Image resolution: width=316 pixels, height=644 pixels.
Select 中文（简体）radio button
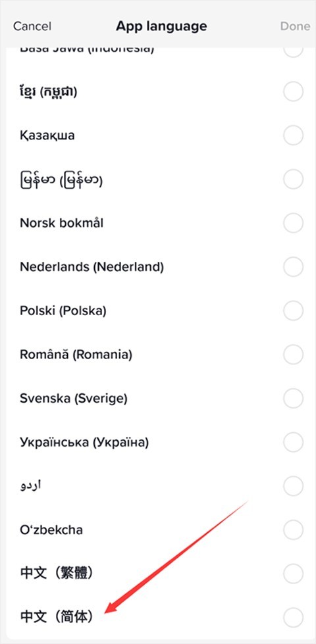[294, 617]
